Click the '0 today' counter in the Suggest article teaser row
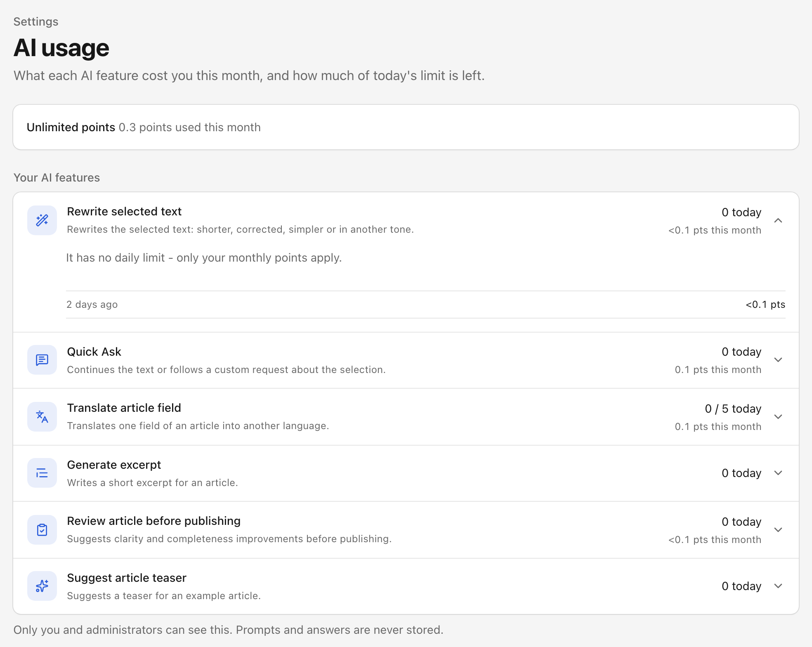 click(x=741, y=586)
